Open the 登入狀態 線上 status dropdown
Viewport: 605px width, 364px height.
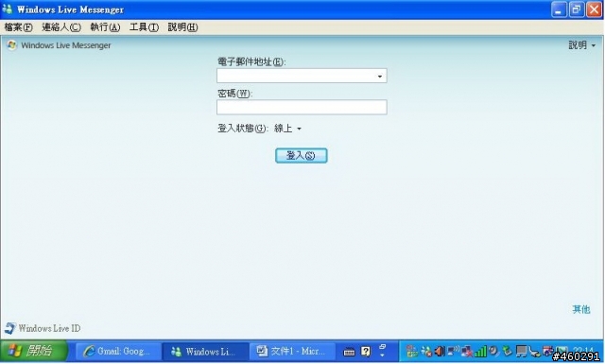tap(287, 129)
